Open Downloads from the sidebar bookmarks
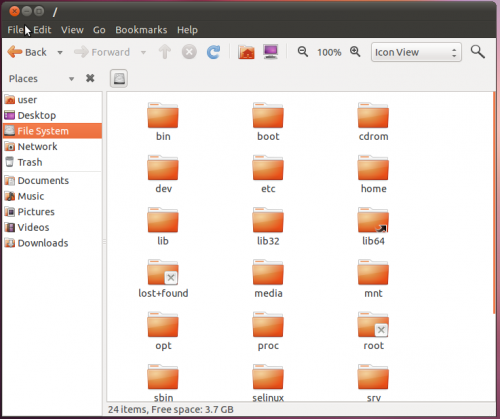The image size is (500, 419). click(52, 243)
